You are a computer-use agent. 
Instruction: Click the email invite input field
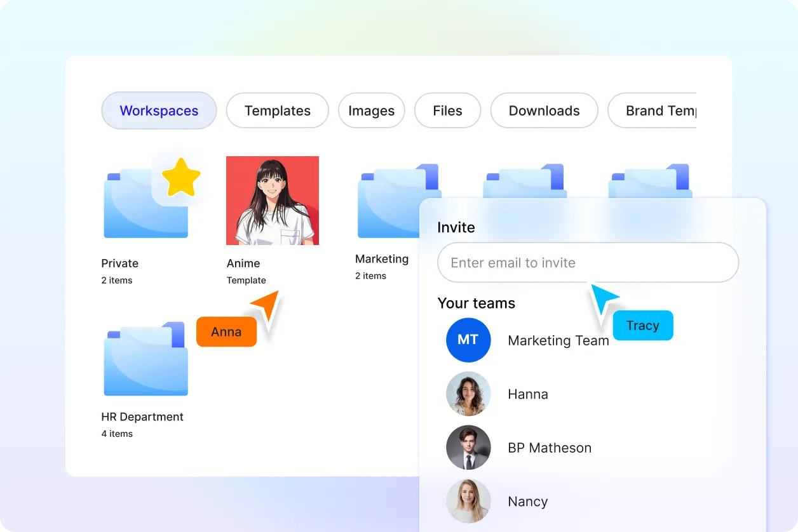coord(587,262)
